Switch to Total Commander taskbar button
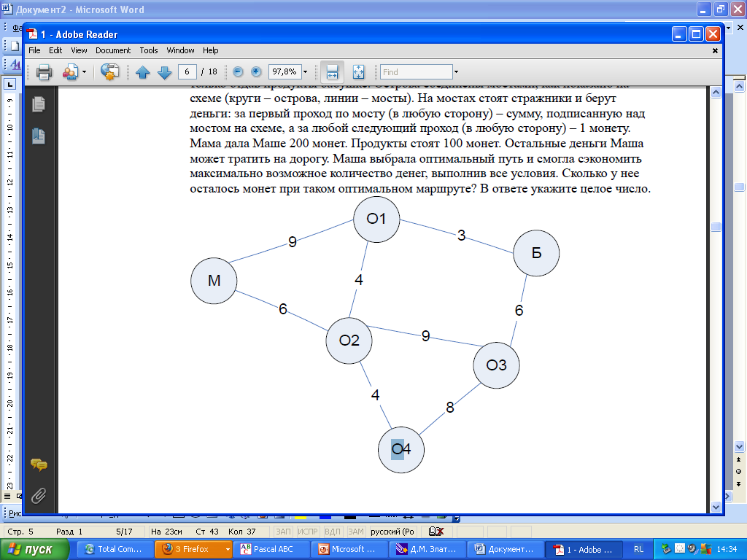The height and width of the screenshot is (560, 747). coord(115,550)
